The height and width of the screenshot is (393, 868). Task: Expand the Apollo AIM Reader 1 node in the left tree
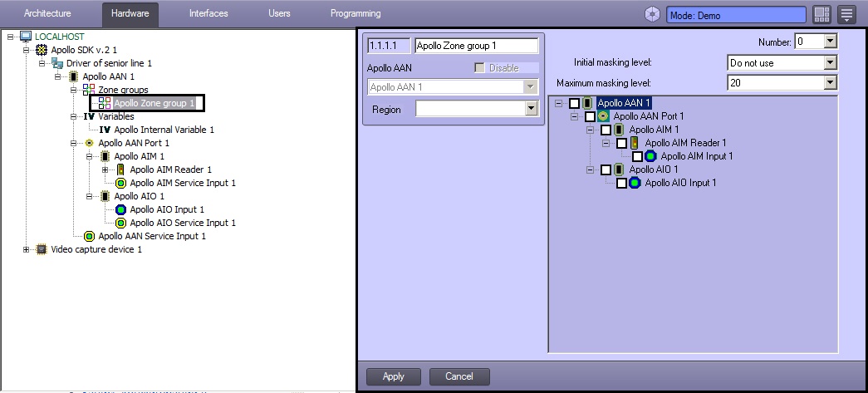105,170
